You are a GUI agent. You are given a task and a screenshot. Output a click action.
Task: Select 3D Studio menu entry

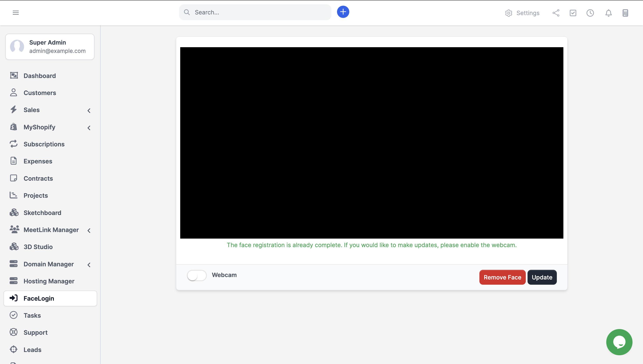coord(50,247)
